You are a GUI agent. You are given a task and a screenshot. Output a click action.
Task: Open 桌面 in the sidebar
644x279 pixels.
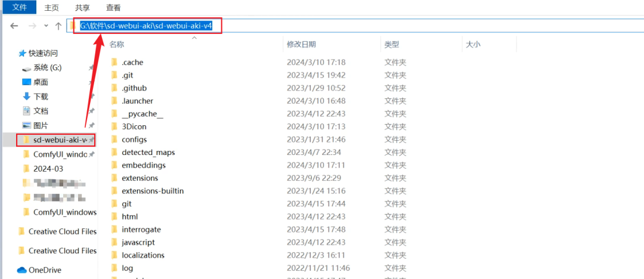[x=41, y=82]
